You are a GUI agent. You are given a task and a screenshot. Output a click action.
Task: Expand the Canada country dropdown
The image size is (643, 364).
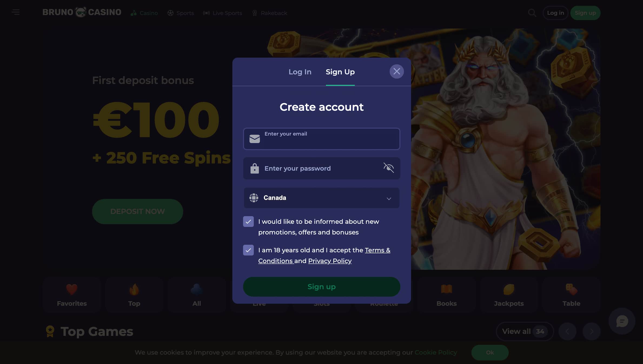(x=321, y=198)
